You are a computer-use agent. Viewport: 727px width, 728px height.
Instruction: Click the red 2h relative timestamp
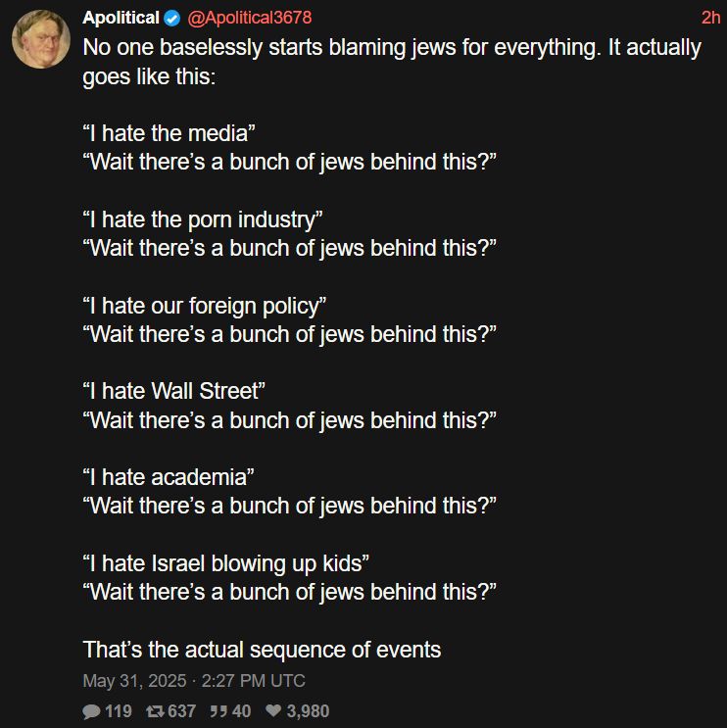(x=710, y=18)
